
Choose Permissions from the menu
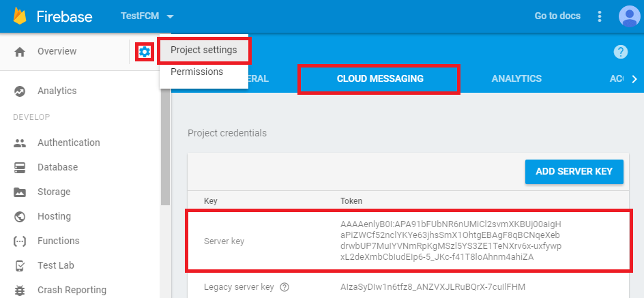pyautogui.click(x=196, y=72)
